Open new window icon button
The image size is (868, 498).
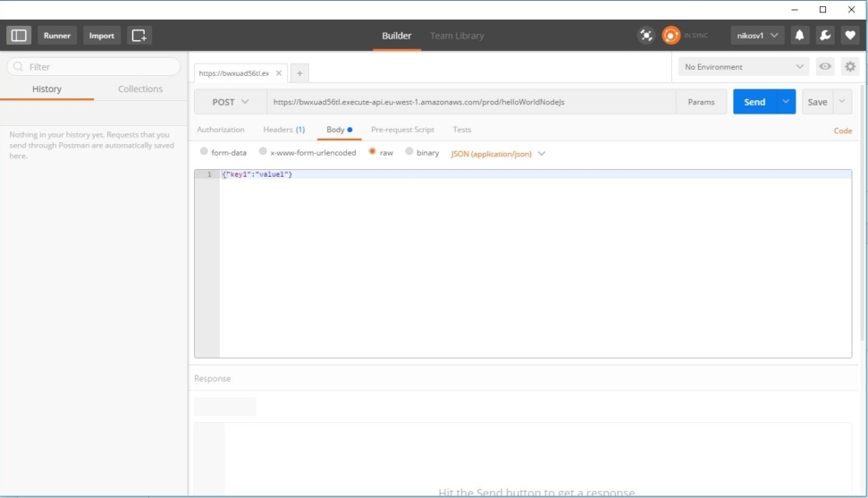[139, 36]
